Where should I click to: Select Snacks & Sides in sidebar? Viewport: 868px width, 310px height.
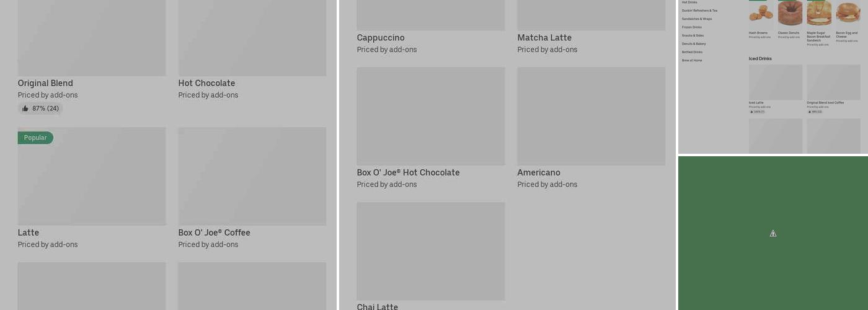(x=693, y=35)
